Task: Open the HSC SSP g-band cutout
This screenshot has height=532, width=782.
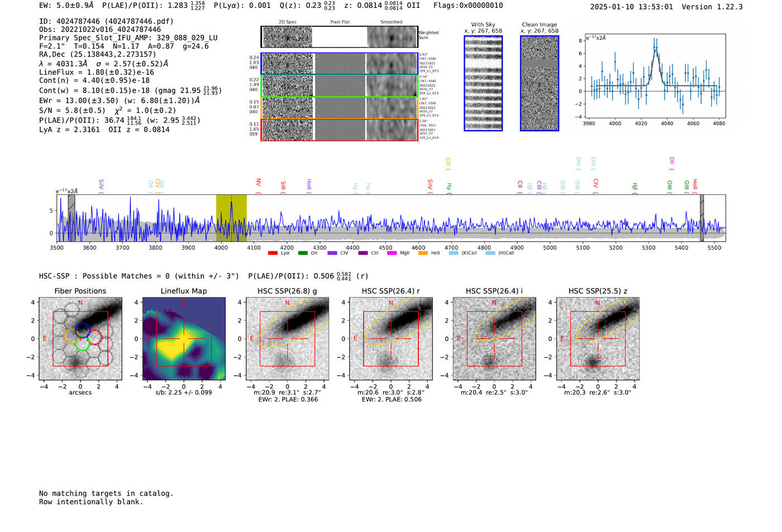Action: click(287, 339)
